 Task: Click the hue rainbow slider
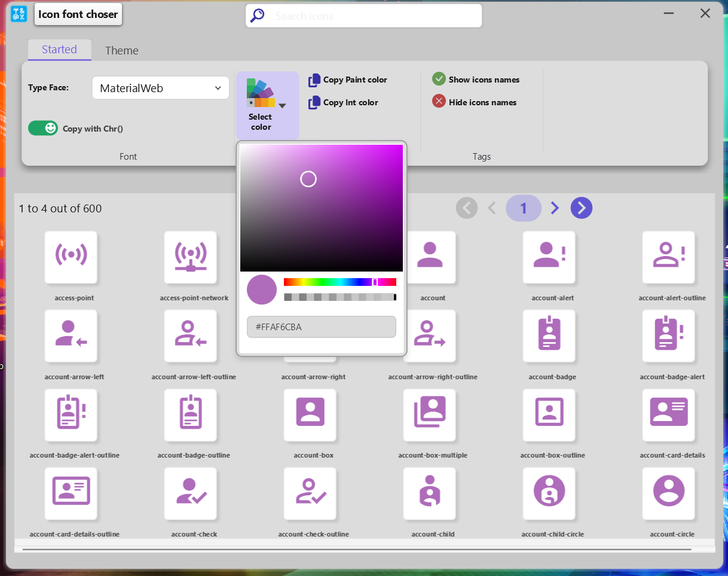[340, 282]
